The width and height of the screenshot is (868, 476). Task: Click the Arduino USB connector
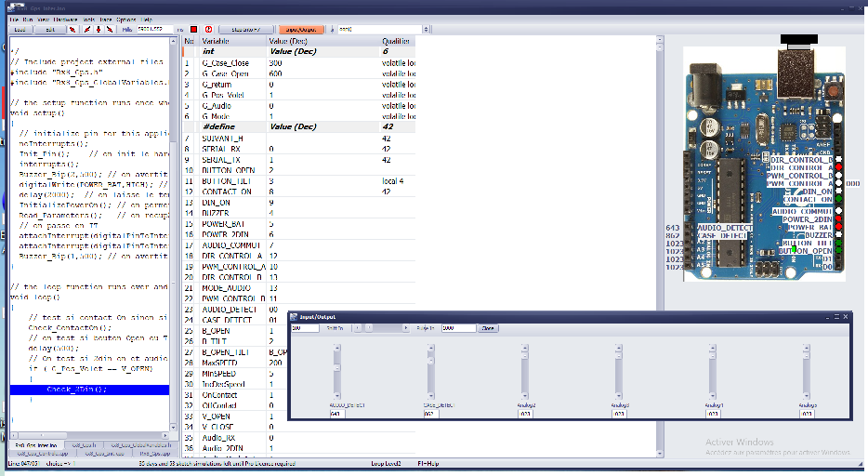click(x=798, y=72)
